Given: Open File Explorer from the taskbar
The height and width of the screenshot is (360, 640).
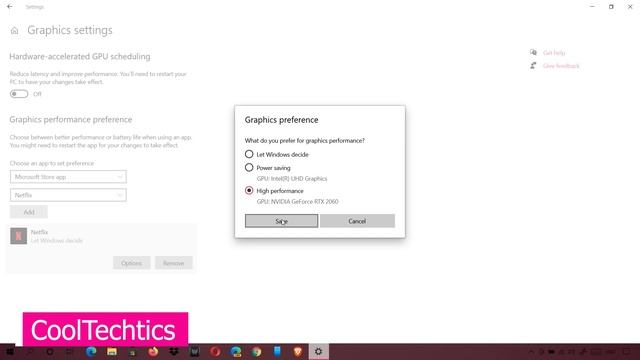Looking at the screenshot, I should point(111,351).
